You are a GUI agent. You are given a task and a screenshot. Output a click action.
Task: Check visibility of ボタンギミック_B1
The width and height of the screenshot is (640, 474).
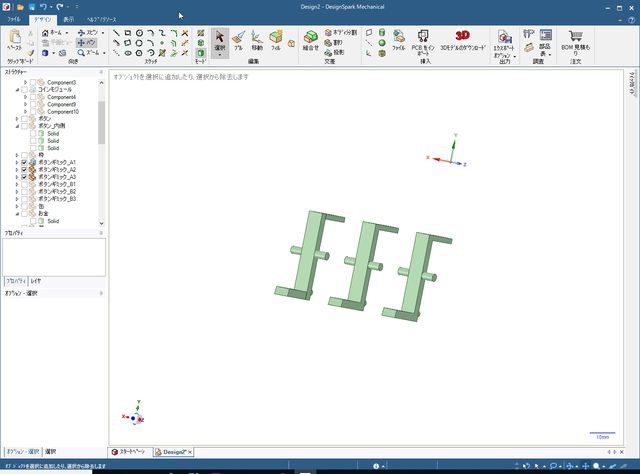[x=24, y=185]
